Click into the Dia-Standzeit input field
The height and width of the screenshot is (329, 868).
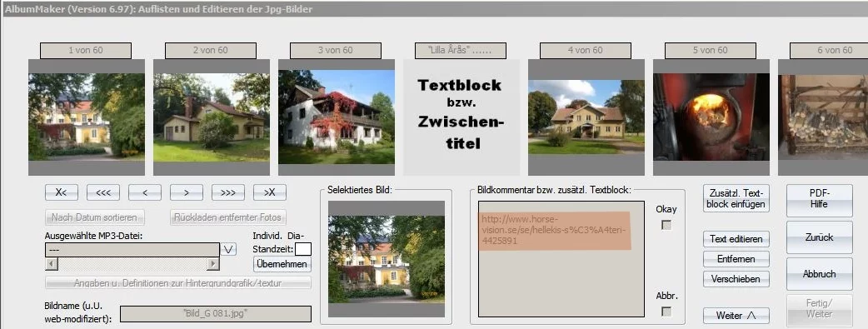click(x=303, y=249)
